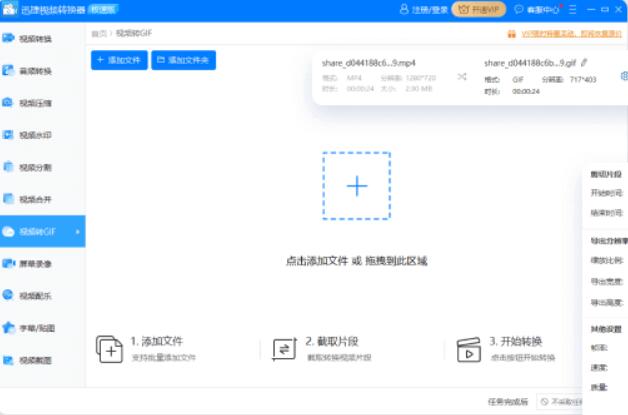The height and width of the screenshot is (415, 628).
Task: Click the 视频合并 sidebar icon
Action: point(8,199)
